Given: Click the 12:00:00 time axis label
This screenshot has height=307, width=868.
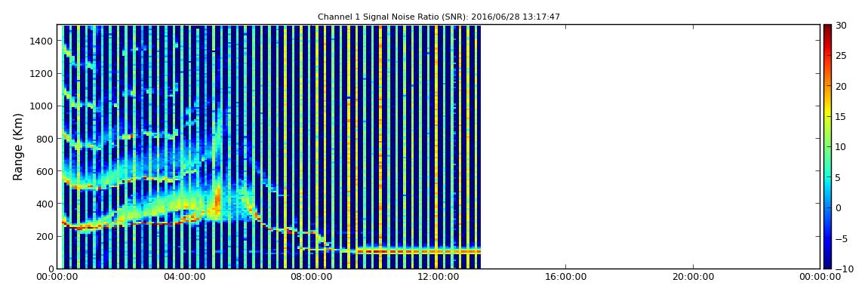Looking at the screenshot, I should (x=439, y=278).
